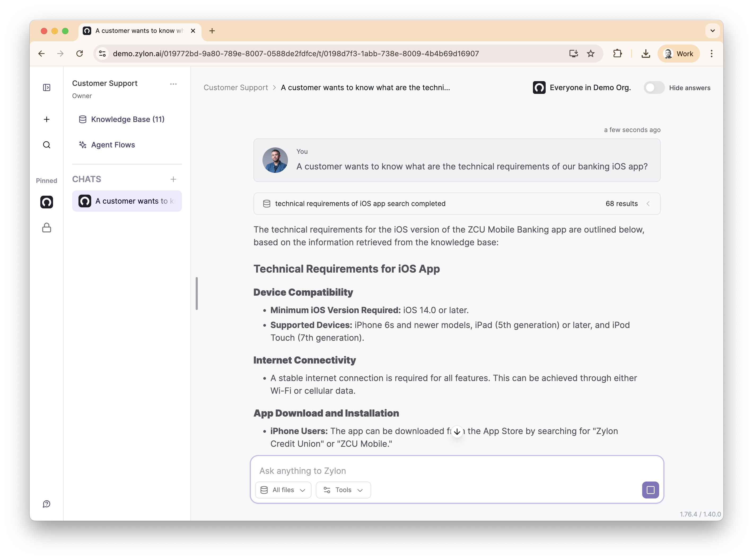Stop generation with the purple square button

click(x=650, y=490)
